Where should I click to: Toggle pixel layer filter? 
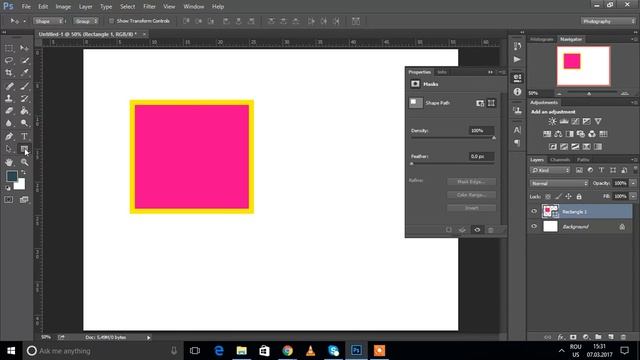[579, 170]
